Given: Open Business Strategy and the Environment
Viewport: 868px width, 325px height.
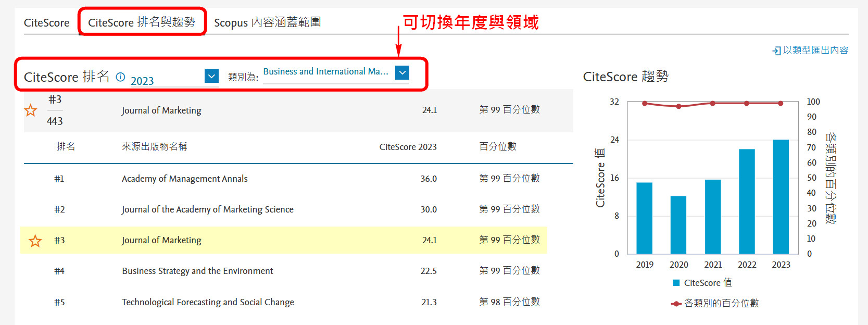Looking at the screenshot, I should [x=197, y=271].
